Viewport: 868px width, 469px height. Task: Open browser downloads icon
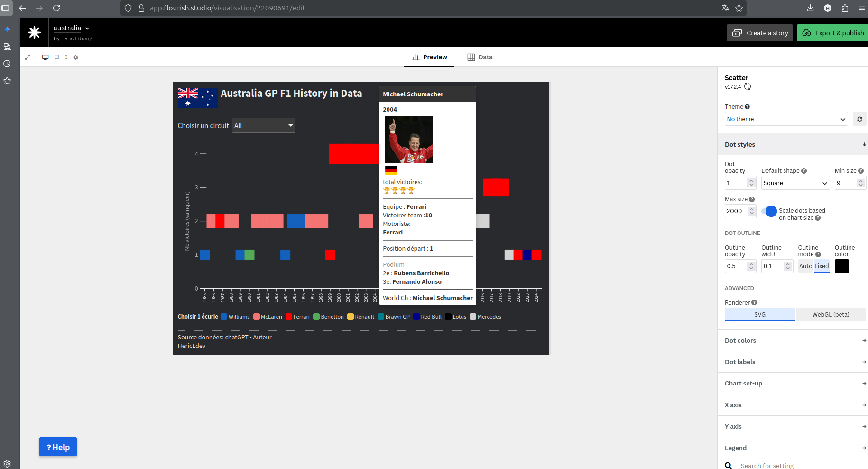tap(810, 8)
